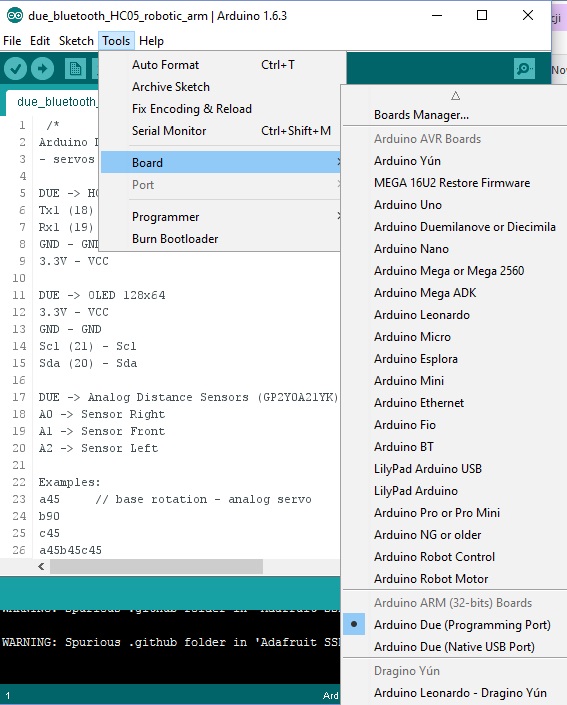This screenshot has height=705, width=567.
Task: Choose LilyPad Arduino board
Action: (x=455, y=491)
